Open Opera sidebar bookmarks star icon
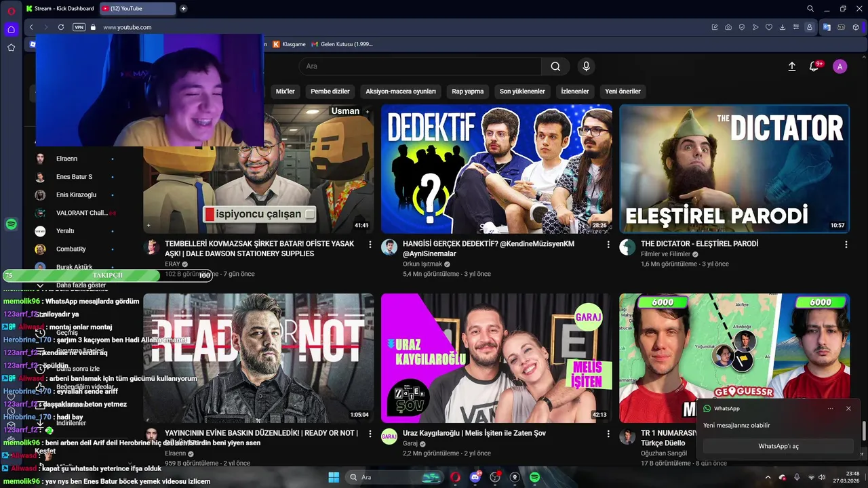 pos(11,47)
